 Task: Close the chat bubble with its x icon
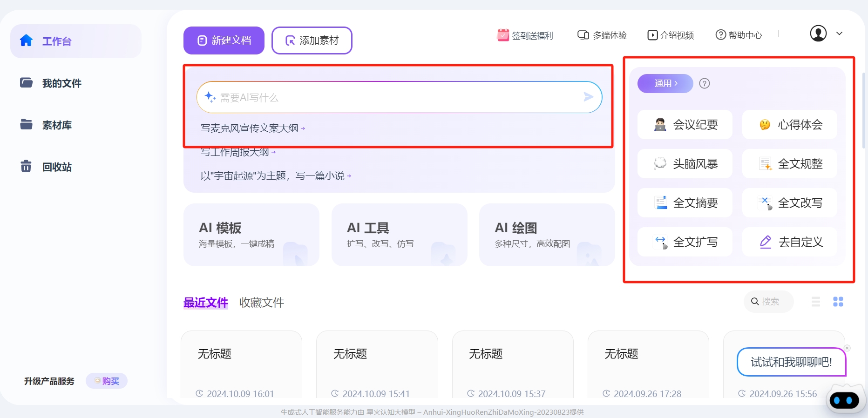[848, 348]
